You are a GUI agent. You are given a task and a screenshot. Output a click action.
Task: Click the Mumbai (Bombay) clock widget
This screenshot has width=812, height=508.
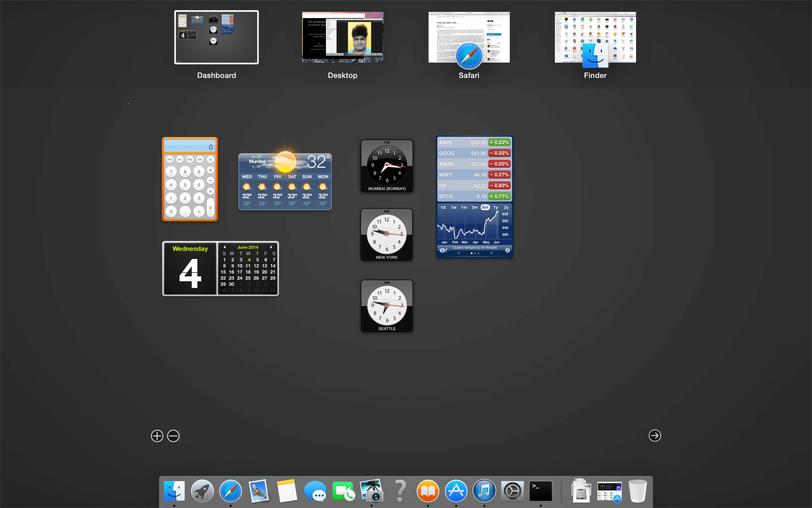click(387, 166)
